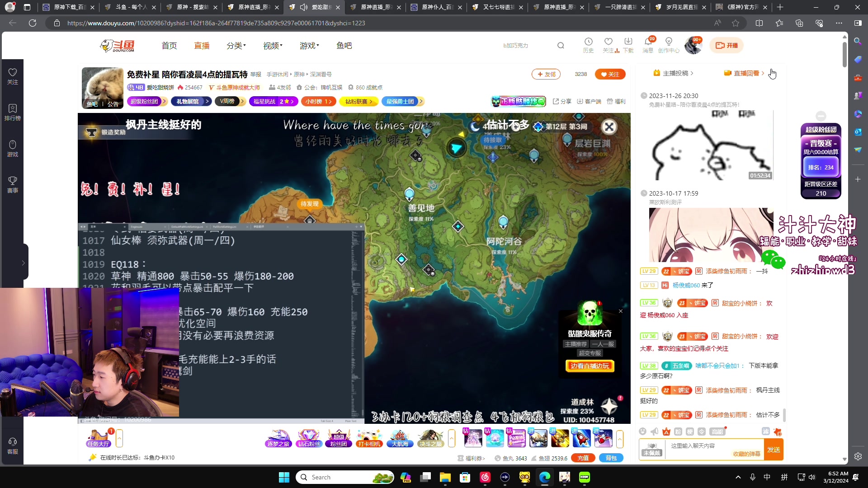Expand the arrow at end of gift row

pos(620,438)
